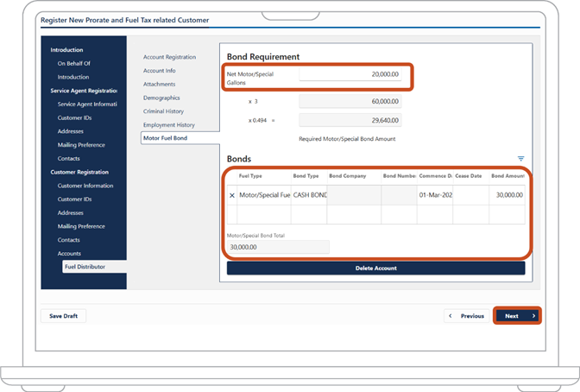Sort by Bond Amount column header
Screen dimensions: 580x392
(x=507, y=176)
